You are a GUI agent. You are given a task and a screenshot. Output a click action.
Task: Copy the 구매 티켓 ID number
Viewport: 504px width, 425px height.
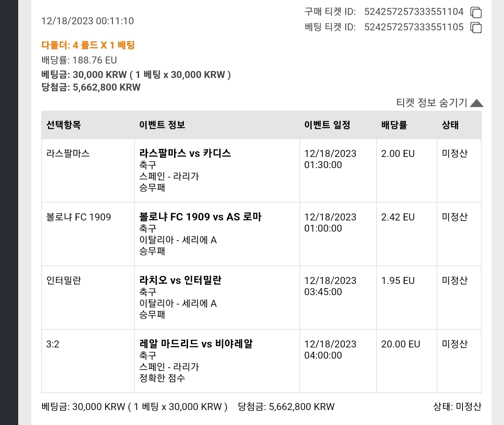(476, 12)
